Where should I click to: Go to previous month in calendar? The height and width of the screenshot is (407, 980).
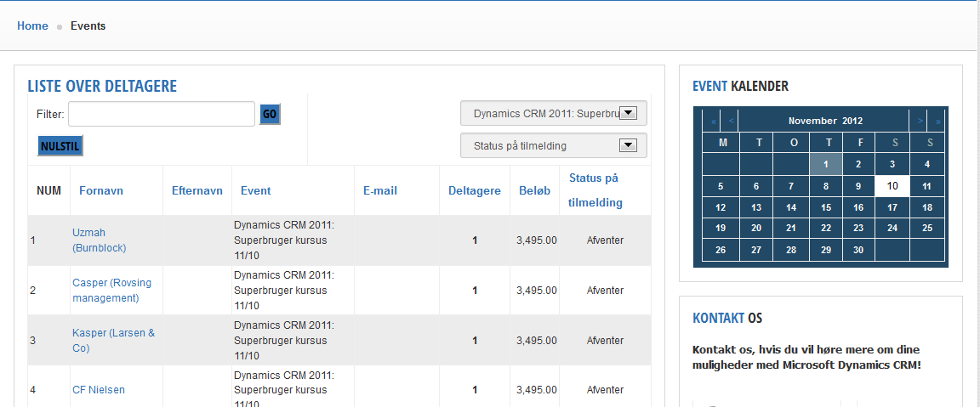click(731, 122)
